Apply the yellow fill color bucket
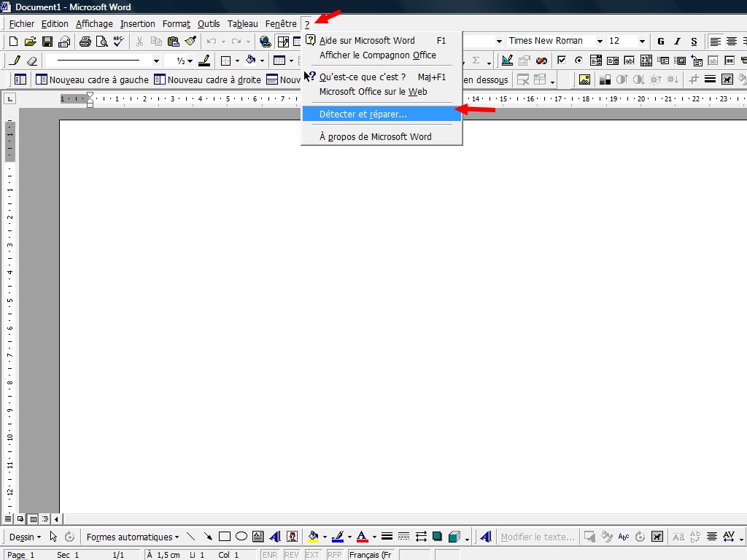This screenshot has width=747, height=560. click(313, 537)
